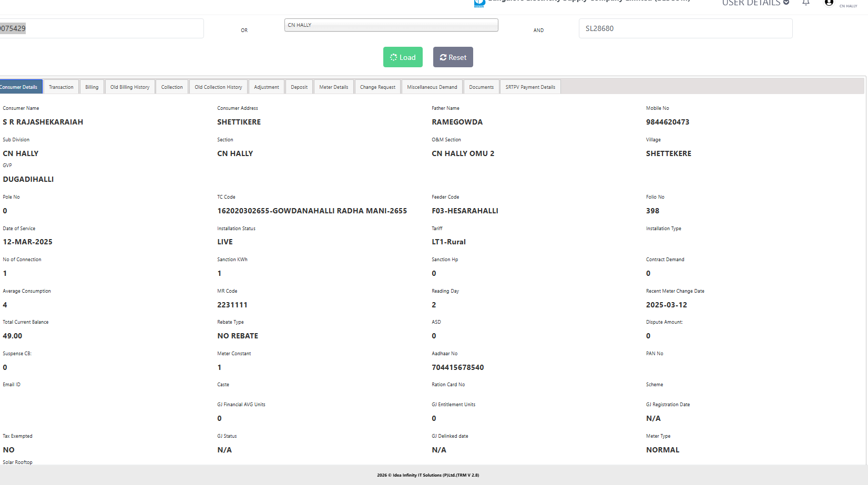
Task: Click the notification bell icon
Action: [805, 3]
